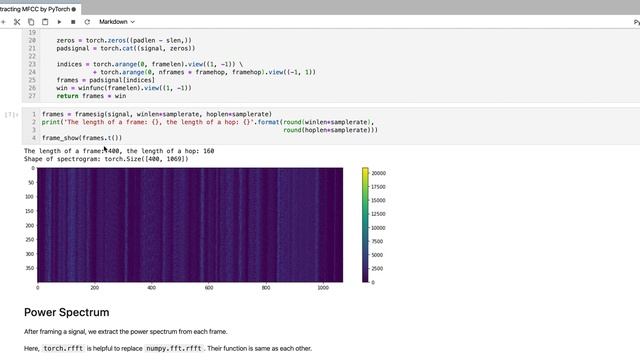The image size is (640, 360).
Task: Click the numpy.fft.rfft inline code text
Action: (x=174, y=348)
